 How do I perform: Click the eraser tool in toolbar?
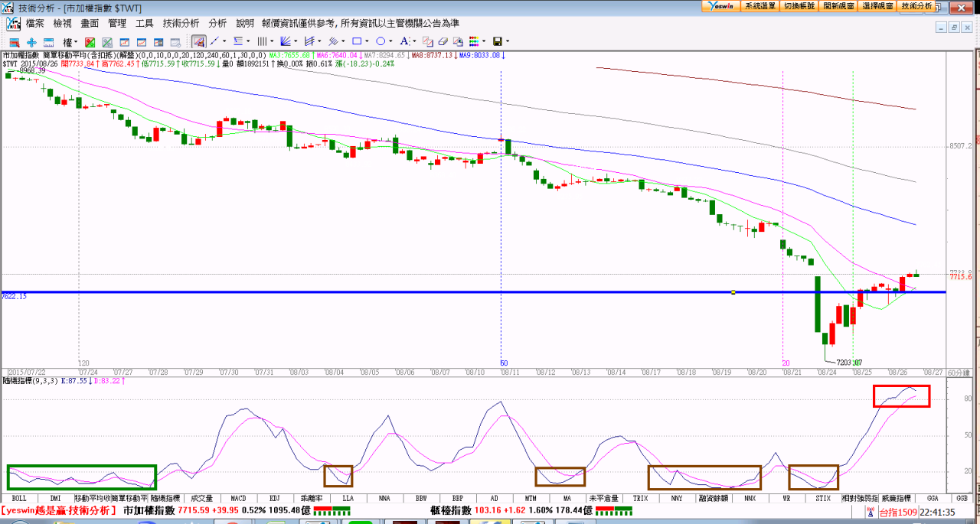(x=443, y=41)
